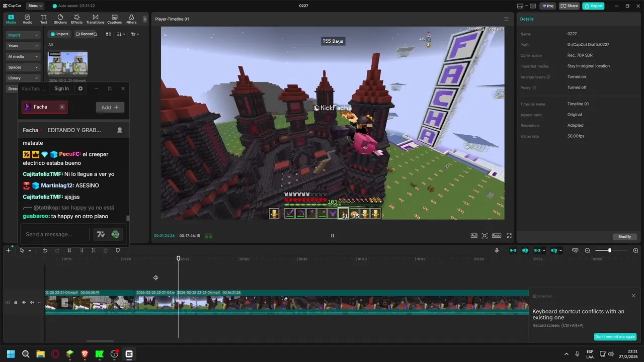The height and width of the screenshot is (362, 644).
Task: Lock the main video track
Action: [16, 302]
